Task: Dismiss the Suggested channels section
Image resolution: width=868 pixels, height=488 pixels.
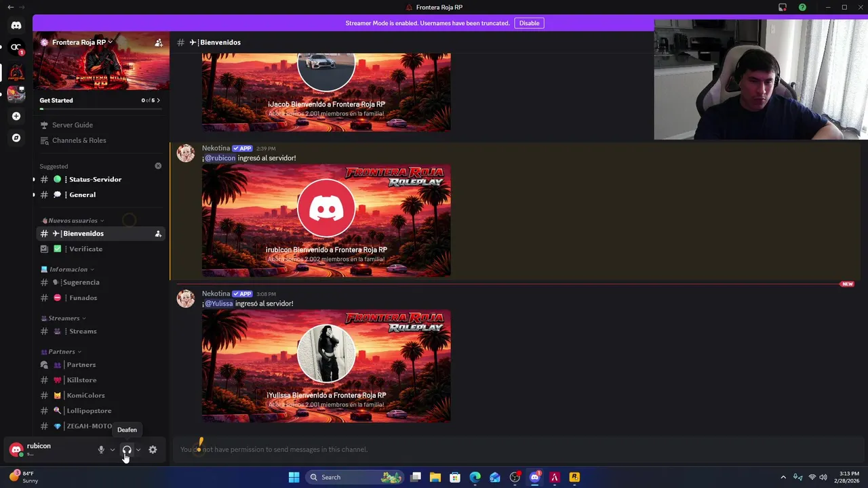Action: tap(158, 166)
